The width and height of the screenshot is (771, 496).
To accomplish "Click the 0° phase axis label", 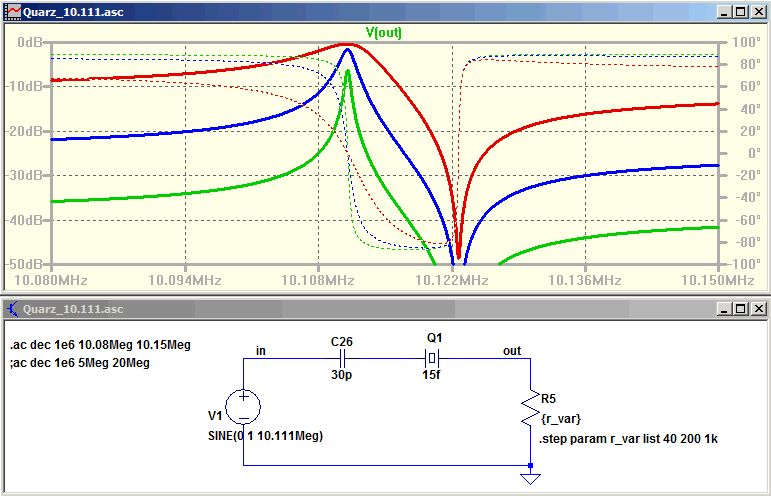I will tap(752, 153).
